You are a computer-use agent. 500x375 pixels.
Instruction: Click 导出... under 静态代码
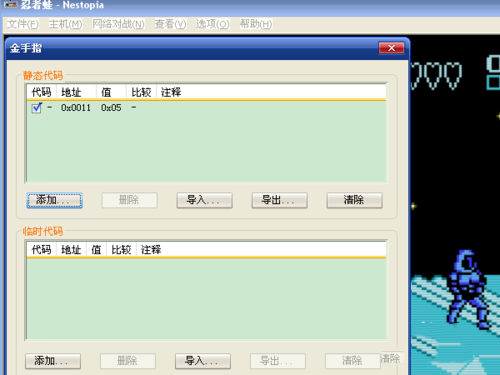click(x=279, y=200)
